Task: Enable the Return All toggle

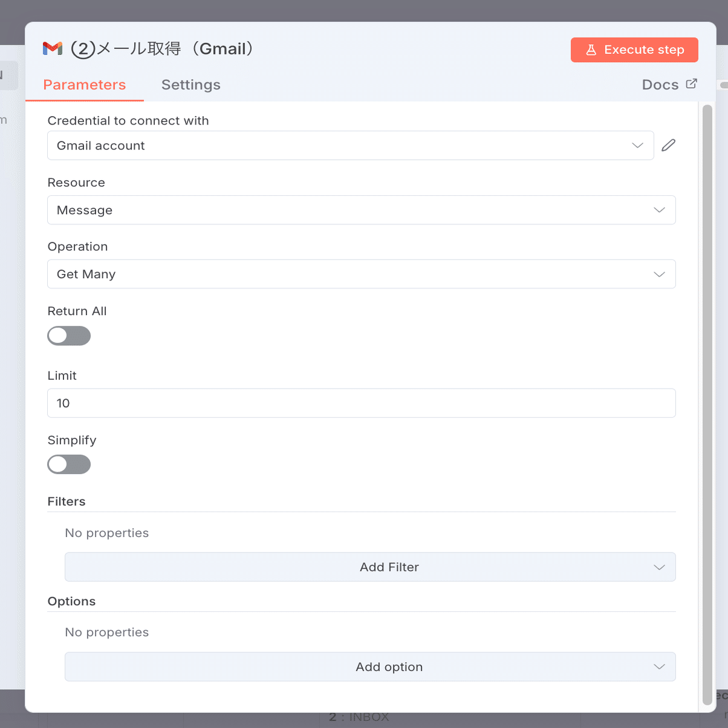Action: (x=68, y=336)
